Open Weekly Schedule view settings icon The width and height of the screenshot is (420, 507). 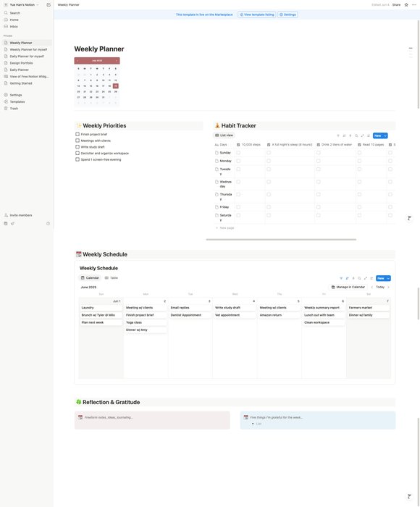pos(371,278)
